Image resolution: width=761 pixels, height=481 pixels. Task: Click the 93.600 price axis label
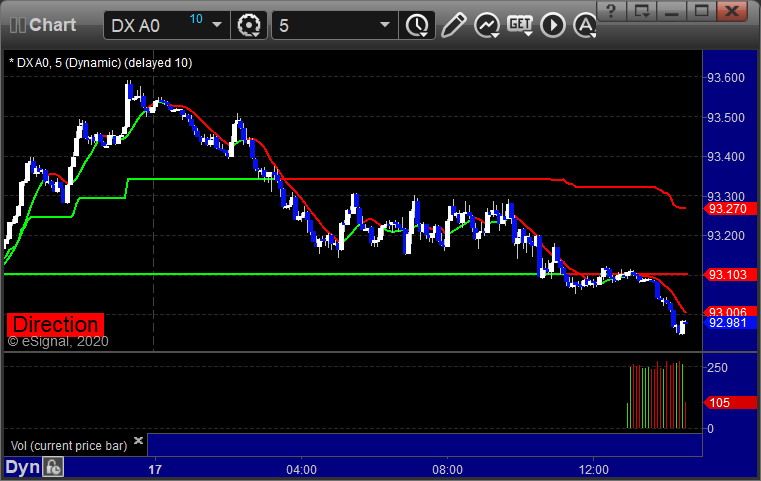(x=726, y=78)
